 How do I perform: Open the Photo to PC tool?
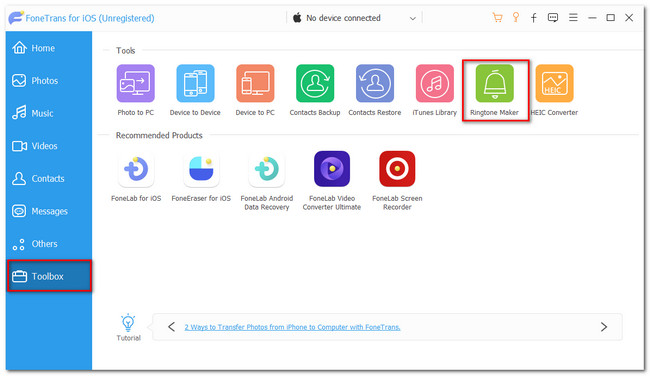[136, 83]
